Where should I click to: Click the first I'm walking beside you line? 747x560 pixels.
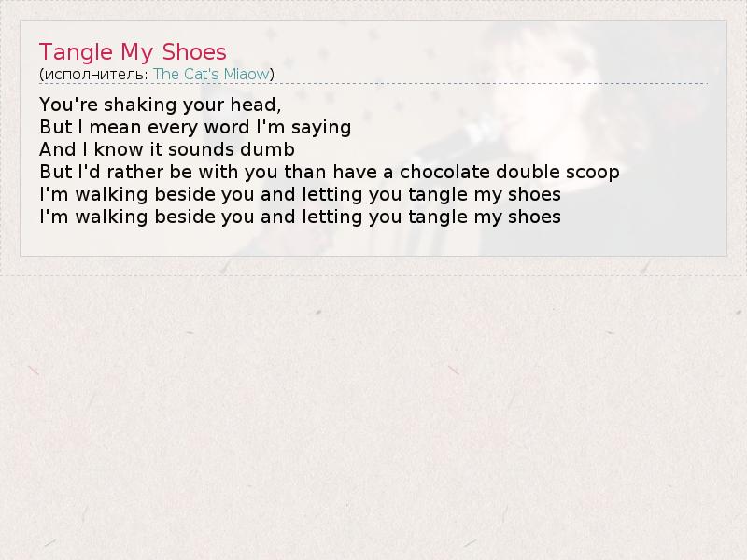tap(300, 194)
